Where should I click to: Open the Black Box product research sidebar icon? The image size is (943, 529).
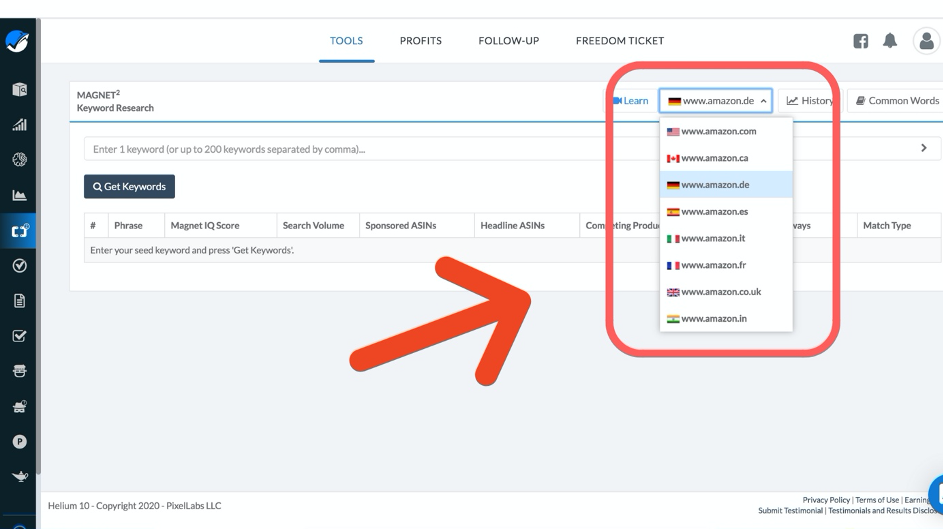[19, 90]
